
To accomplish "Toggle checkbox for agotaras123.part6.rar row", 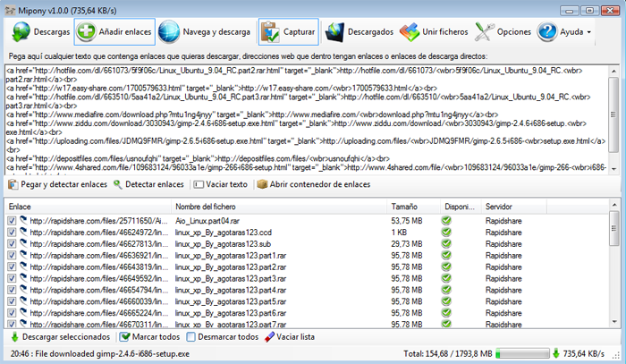I will (x=12, y=313).
